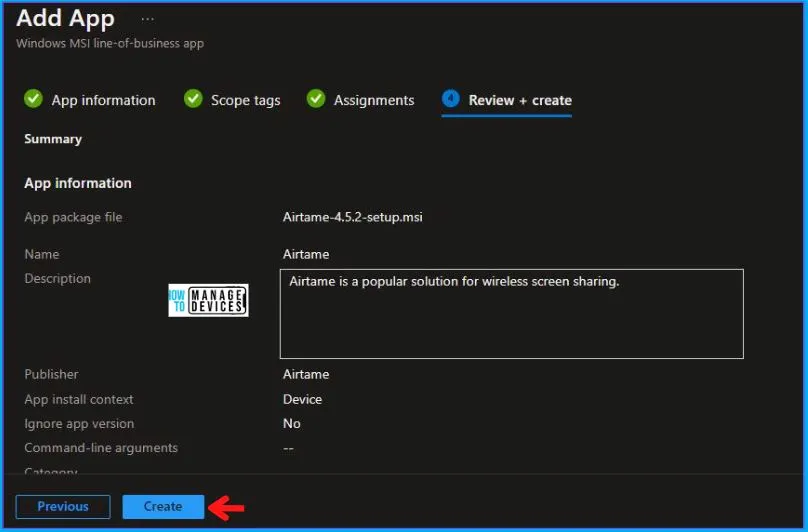808x532 pixels.
Task: Click the green checkmark beside App information
Action: click(33, 99)
